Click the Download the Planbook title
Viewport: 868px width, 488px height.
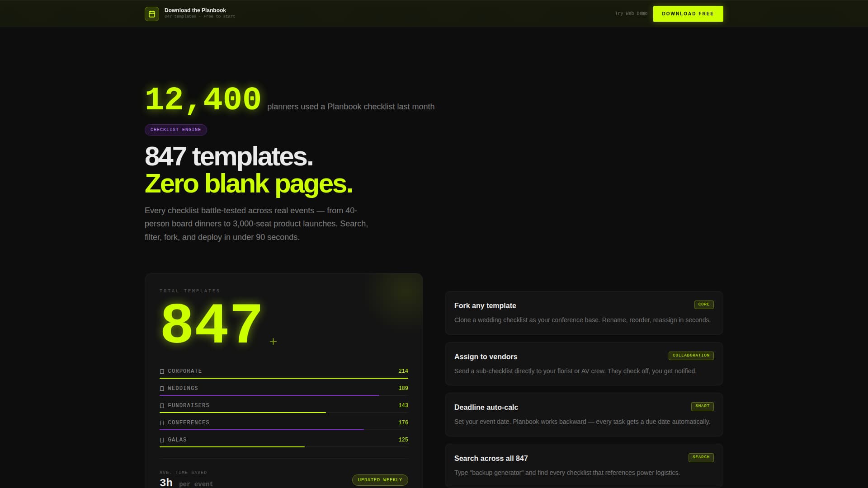click(195, 10)
